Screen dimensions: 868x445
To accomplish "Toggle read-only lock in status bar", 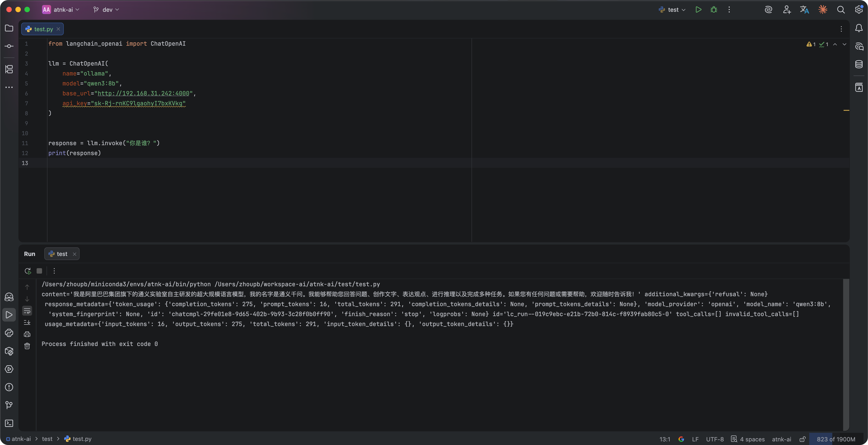I will [x=802, y=439].
